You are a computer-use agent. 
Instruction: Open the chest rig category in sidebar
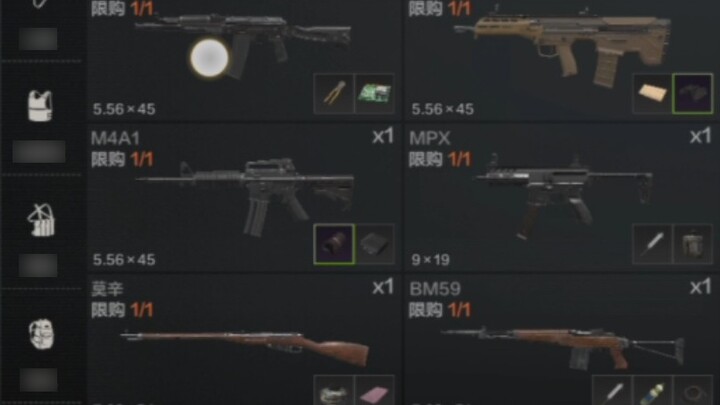(x=41, y=220)
